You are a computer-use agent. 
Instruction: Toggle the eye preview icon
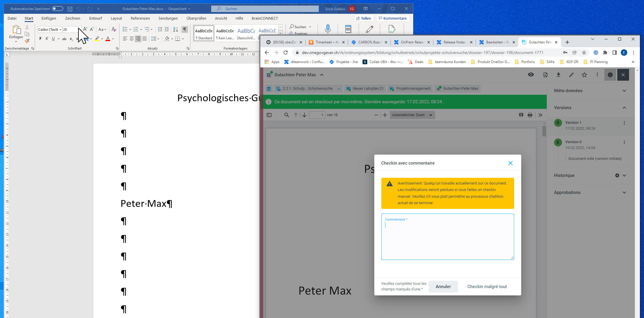(531, 75)
